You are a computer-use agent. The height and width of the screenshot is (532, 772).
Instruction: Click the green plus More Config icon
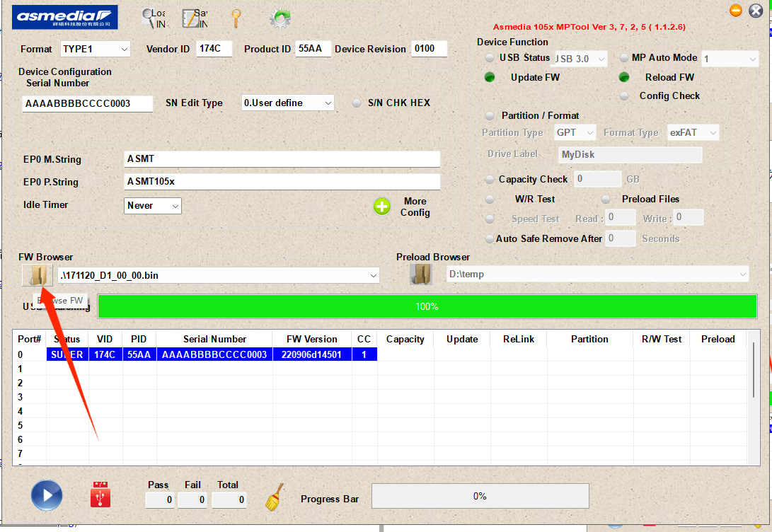(382, 207)
